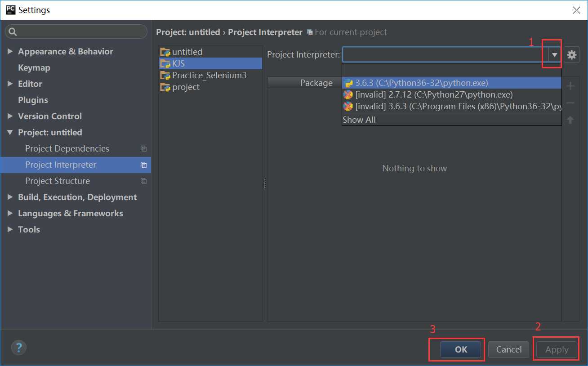
Task: Click the search magnifier icon
Action: click(13, 31)
